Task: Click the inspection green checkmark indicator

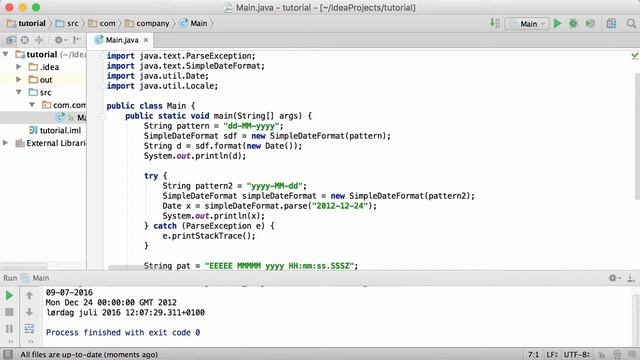Action: tap(635, 56)
